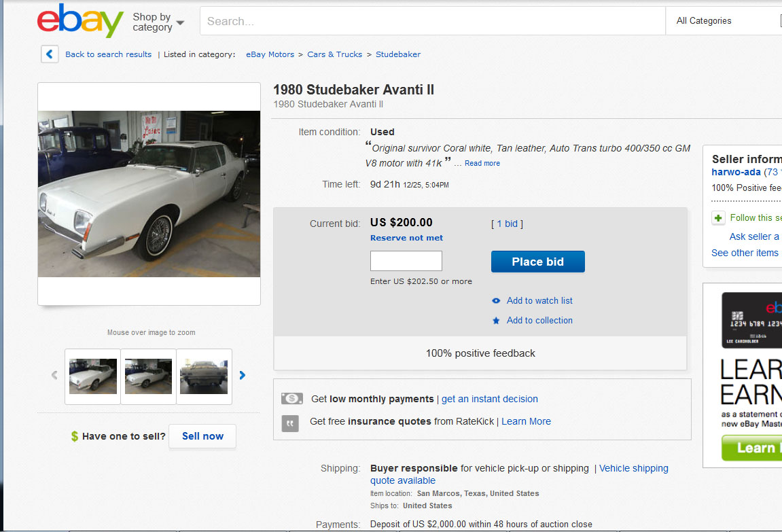Go to the eBay Motors breadcrumb
The height and width of the screenshot is (532, 782).
270,54
